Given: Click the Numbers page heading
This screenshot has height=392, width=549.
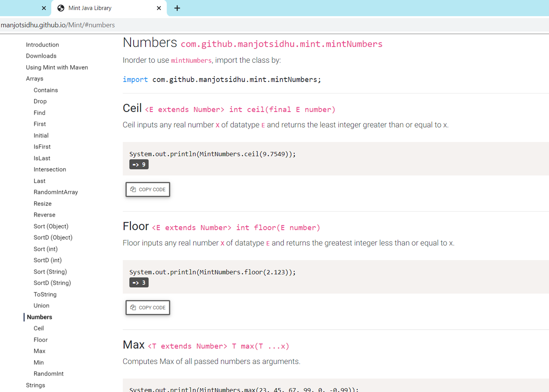Looking at the screenshot, I should tap(150, 43).
